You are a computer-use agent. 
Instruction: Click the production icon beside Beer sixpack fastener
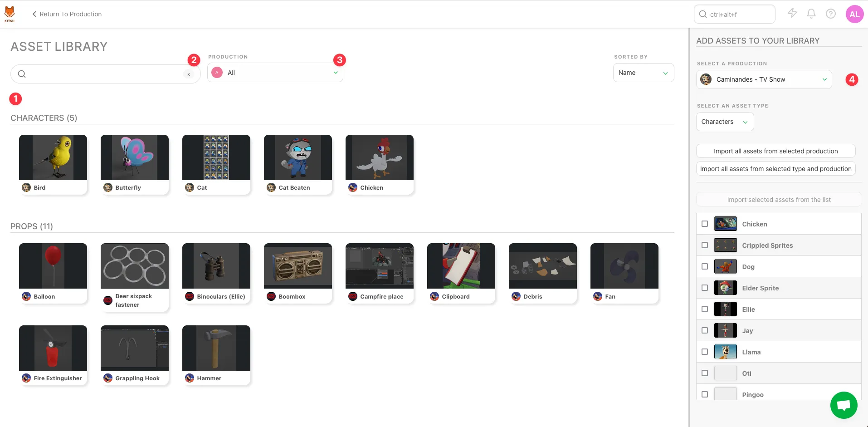coord(108,300)
